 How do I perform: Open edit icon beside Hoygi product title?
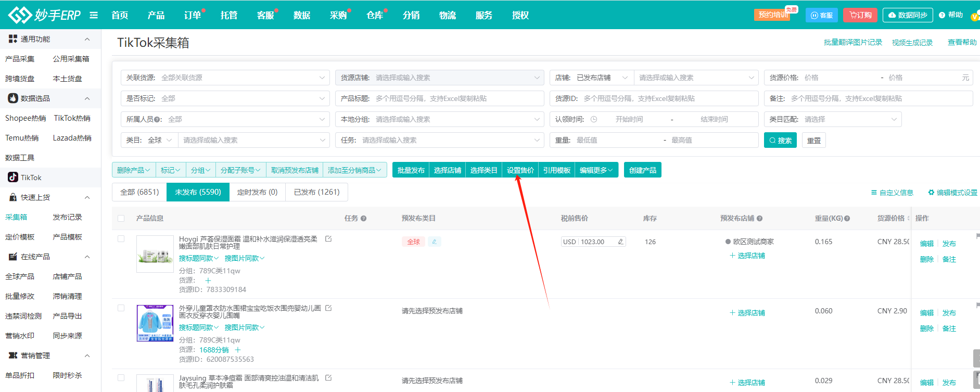[x=328, y=239]
